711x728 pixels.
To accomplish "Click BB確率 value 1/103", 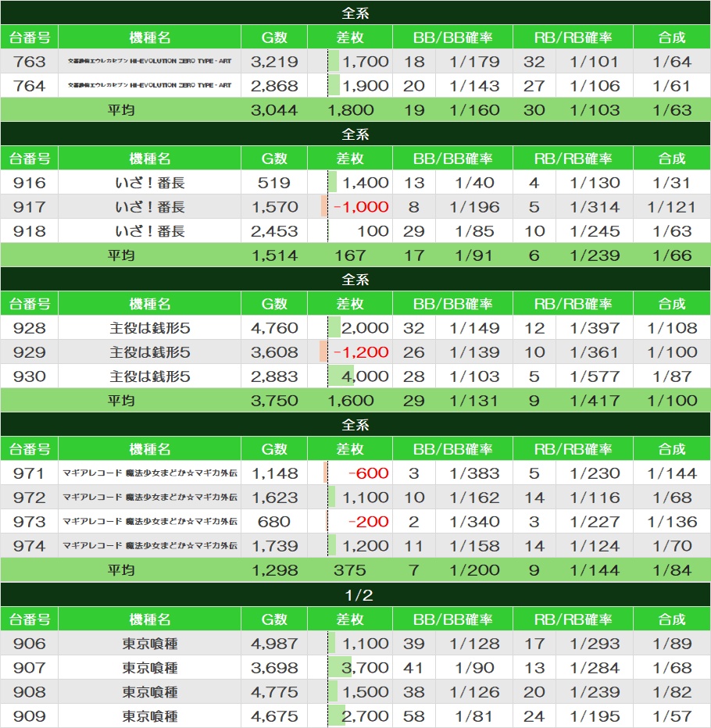I will point(474,376).
